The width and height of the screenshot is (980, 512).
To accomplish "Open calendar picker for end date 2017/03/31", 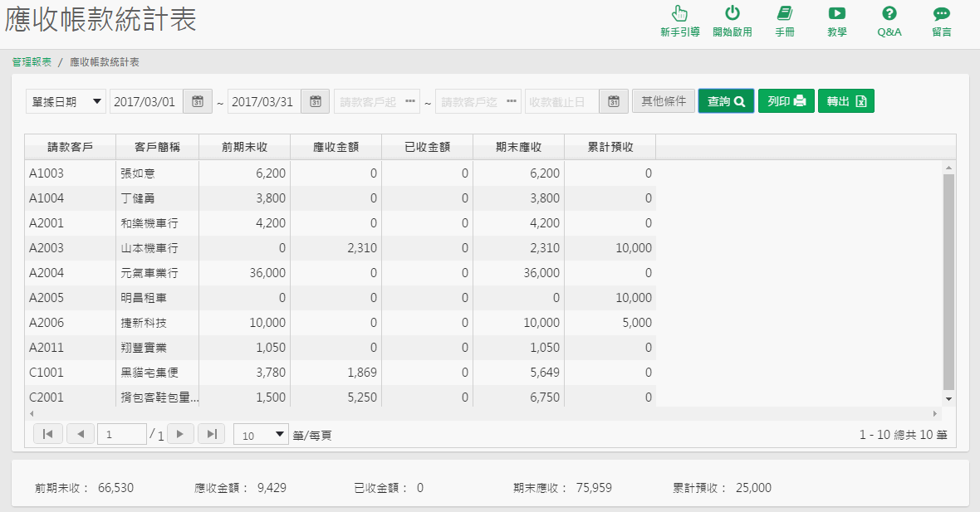I will point(315,101).
